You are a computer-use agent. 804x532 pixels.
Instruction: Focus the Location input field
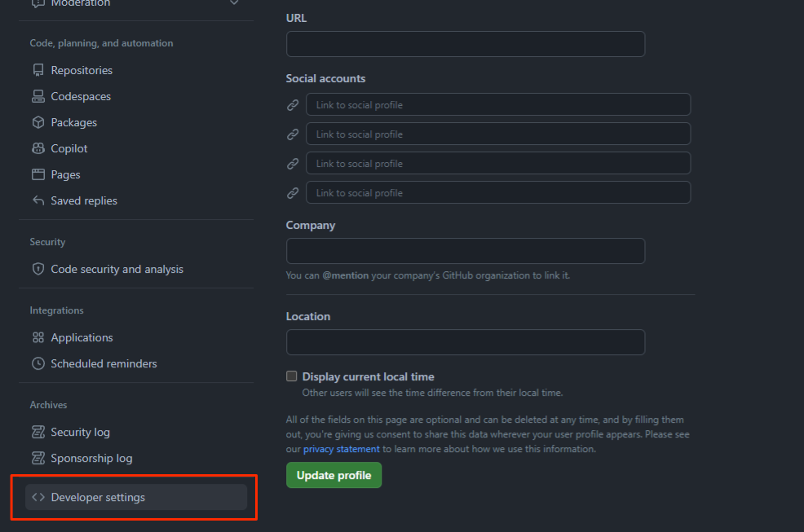(x=466, y=342)
